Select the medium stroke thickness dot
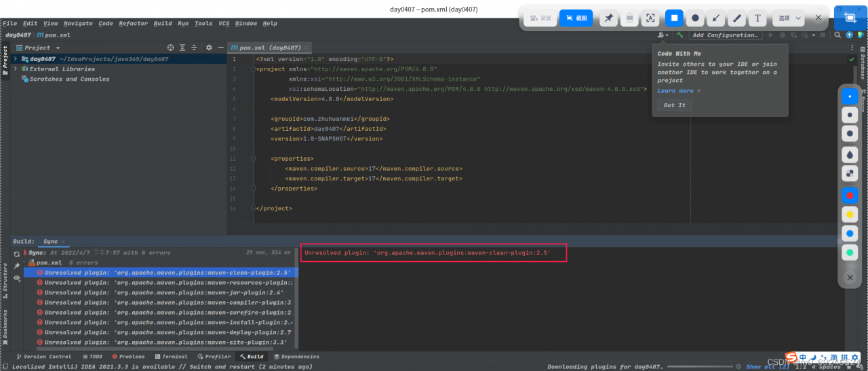Viewport: 868px width, 371px height. (x=850, y=115)
